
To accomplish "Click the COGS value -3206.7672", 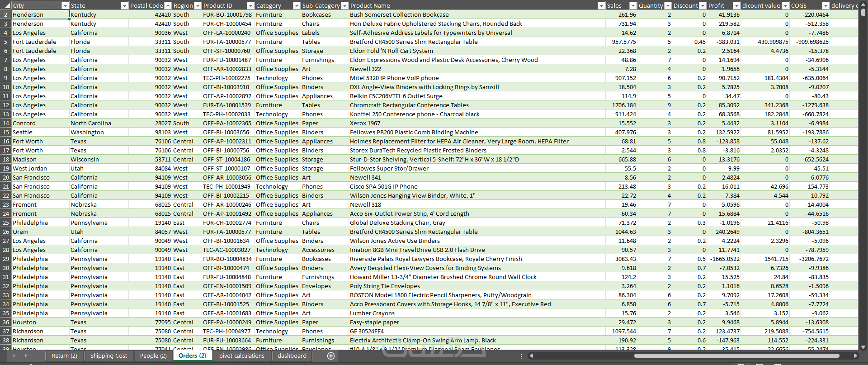I will (x=810, y=259).
